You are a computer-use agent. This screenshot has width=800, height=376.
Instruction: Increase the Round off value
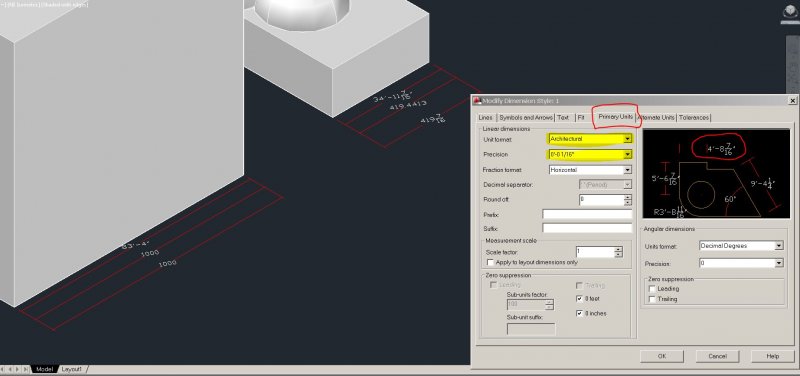point(628,197)
